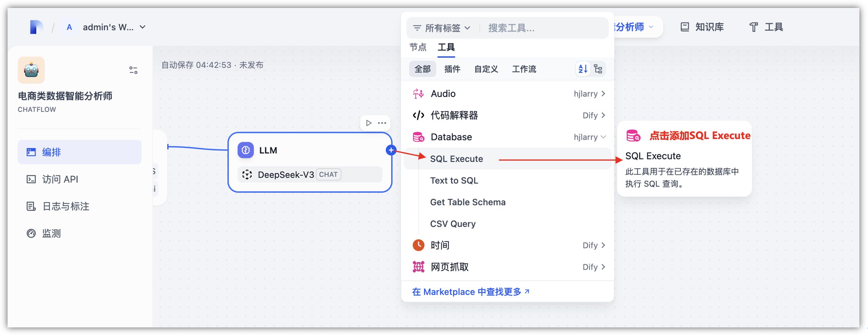Expand the Audio tool group
Screen dimensions: 868x335
tap(508, 94)
